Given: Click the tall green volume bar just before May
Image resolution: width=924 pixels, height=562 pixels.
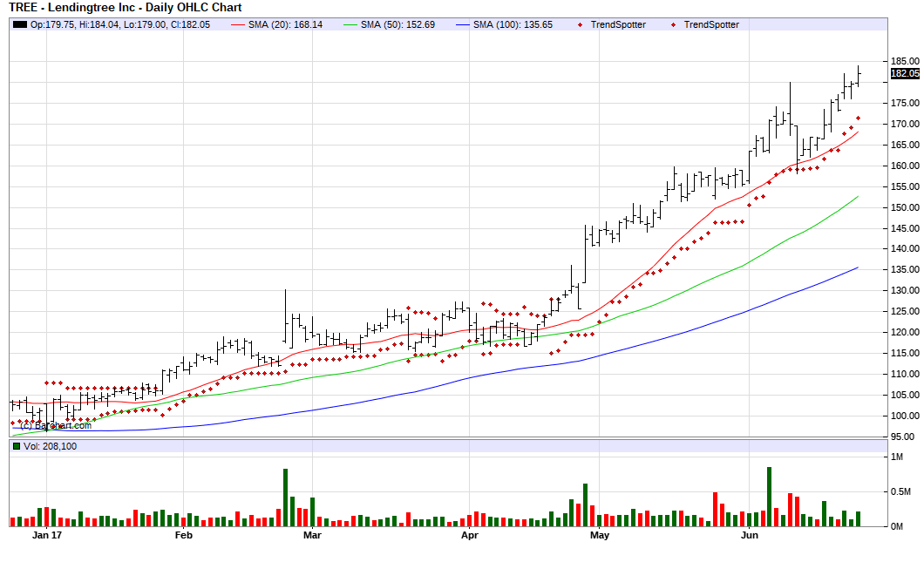Looking at the screenshot, I should [x=585, y=504].
